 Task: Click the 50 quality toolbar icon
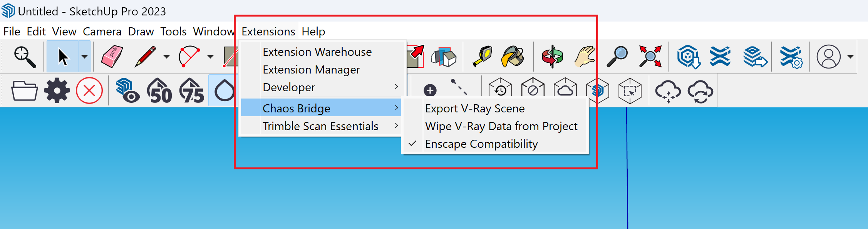click(159, 91)
